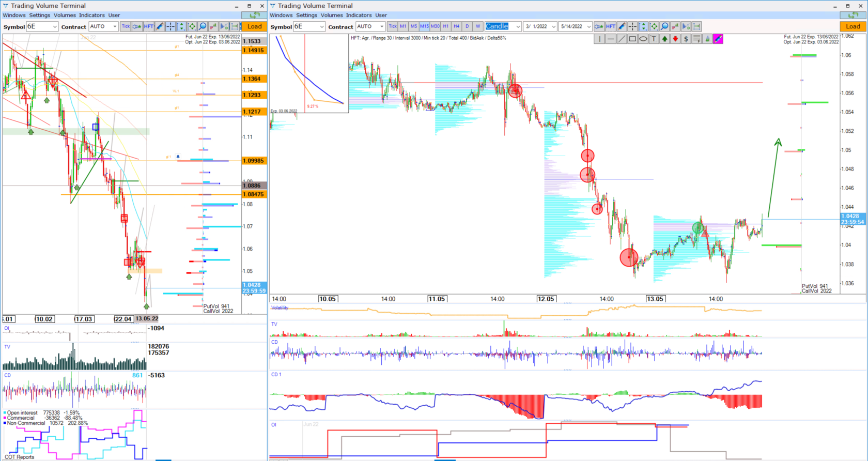
Task: Select the red down arrow marker tool
Action: [675, 39]
